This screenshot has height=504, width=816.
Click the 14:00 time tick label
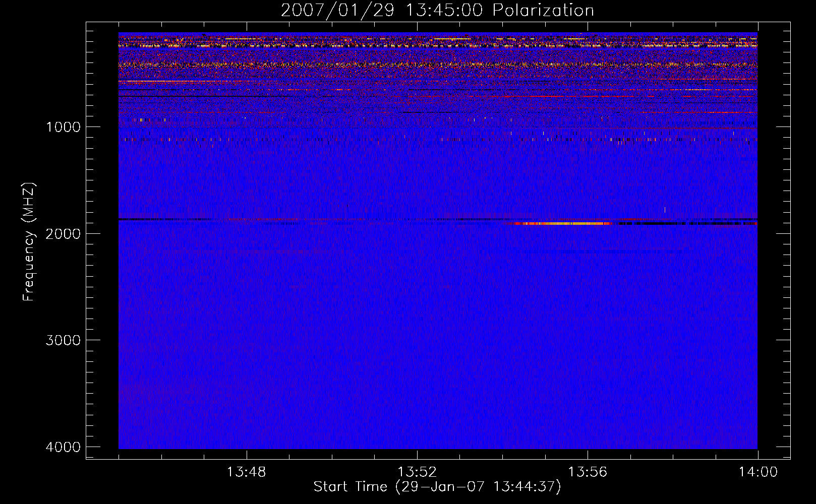[758, 472]
